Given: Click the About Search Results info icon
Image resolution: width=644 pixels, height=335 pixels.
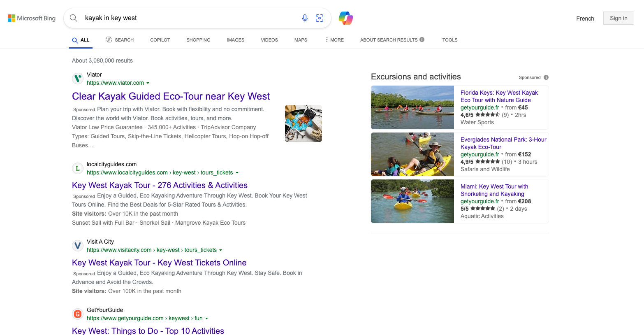Looking at the screenshot, I should click(422, 40).
